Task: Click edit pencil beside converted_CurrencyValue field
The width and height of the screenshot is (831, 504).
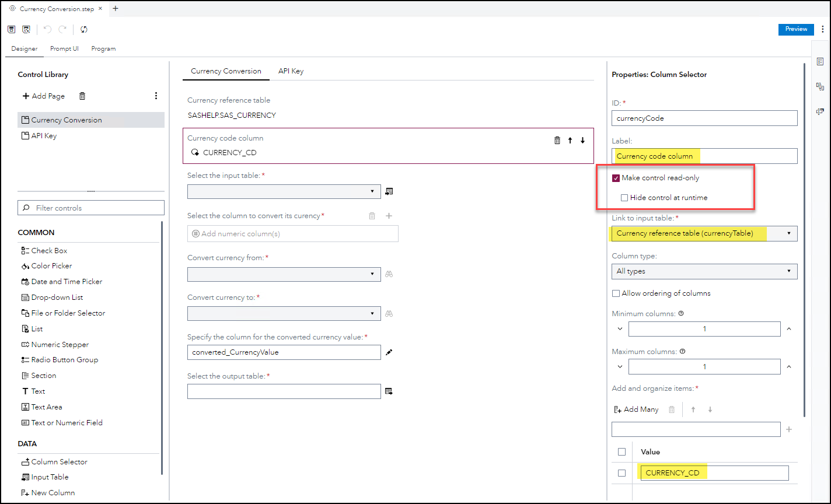Action: click(x=389, y=352)
